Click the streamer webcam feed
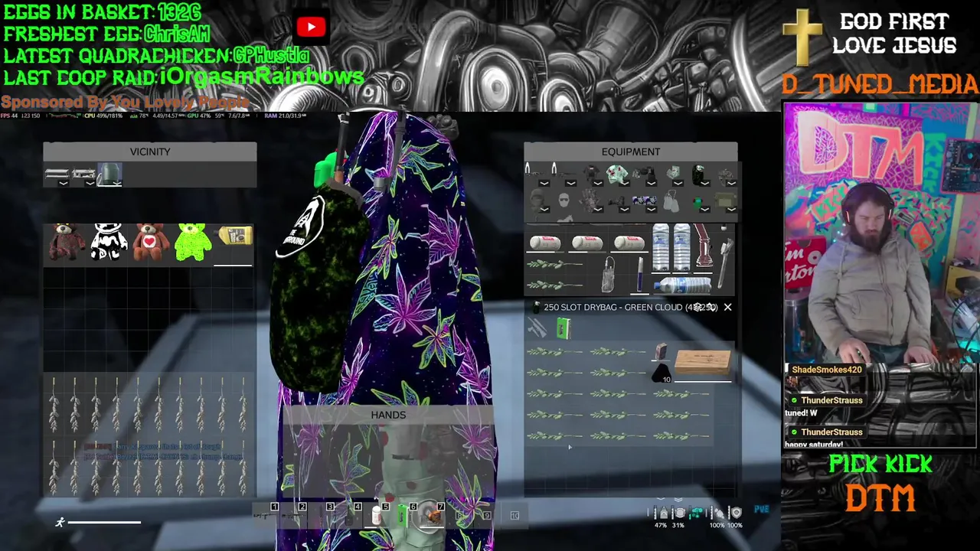 point(880,233)
